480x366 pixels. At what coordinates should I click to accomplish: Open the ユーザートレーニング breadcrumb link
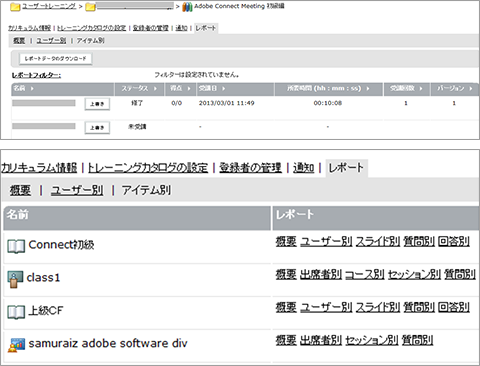click(49, 6)
